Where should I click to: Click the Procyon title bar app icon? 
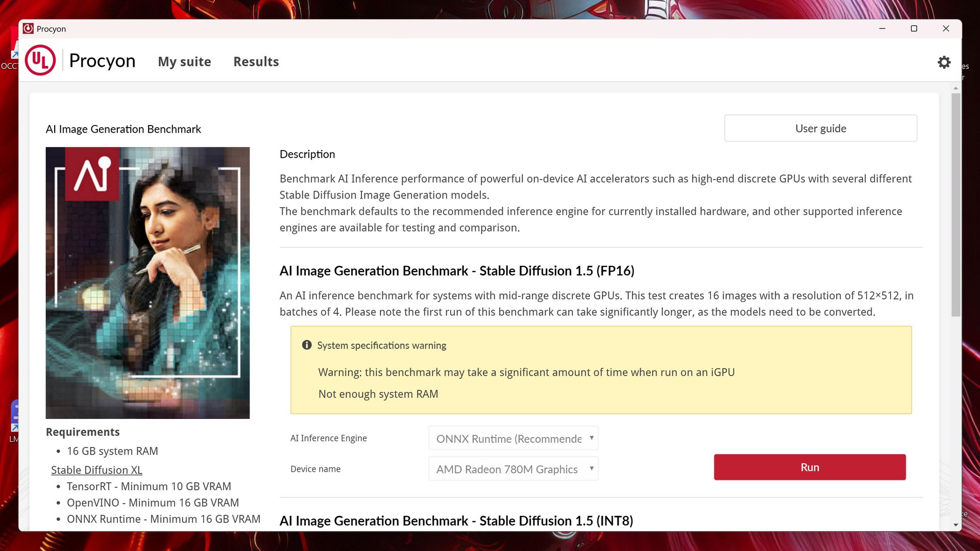tap(28, 29)
